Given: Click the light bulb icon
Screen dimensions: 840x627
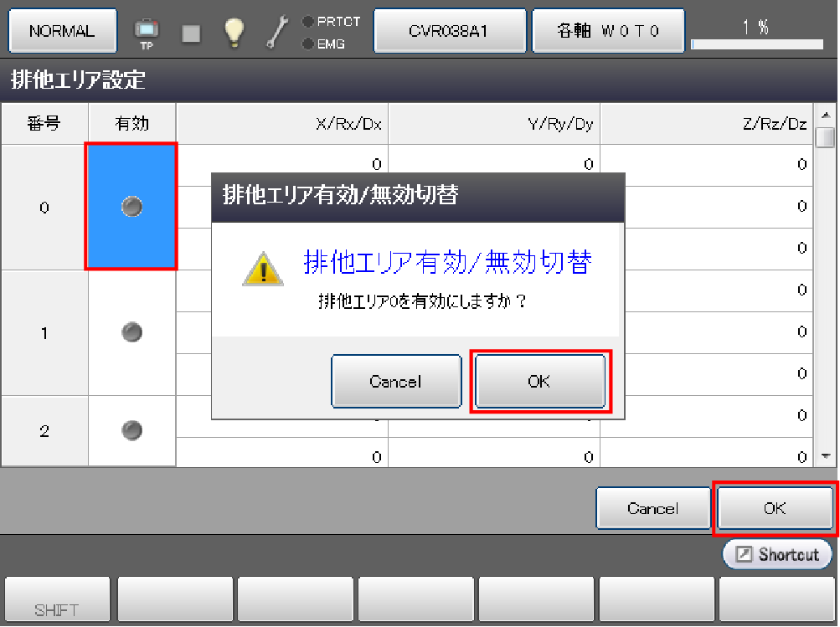Looking at the screenshot, I should [x=234, y=32].
